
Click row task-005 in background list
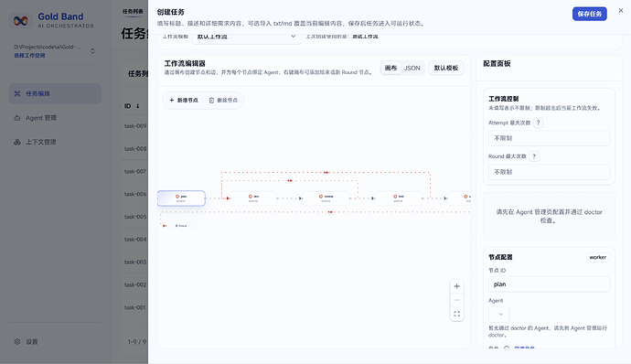pos(135,217)
